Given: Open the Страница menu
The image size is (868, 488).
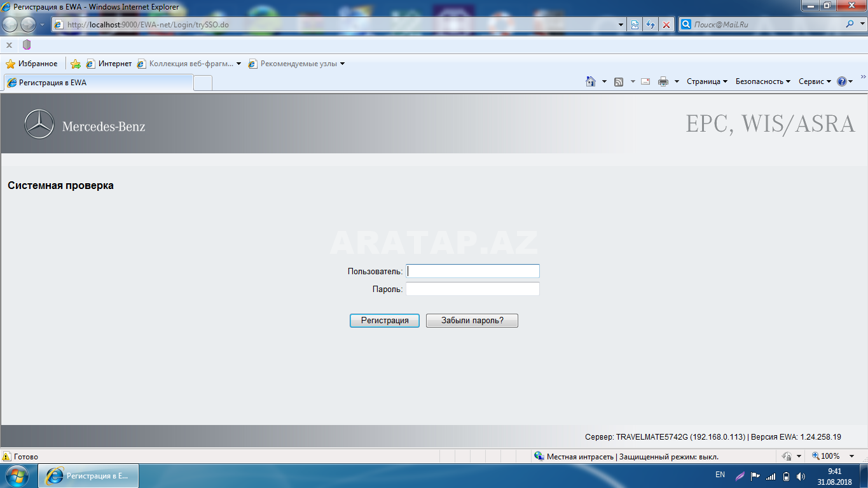Looking at the screenshot, I should pos(707,81).
